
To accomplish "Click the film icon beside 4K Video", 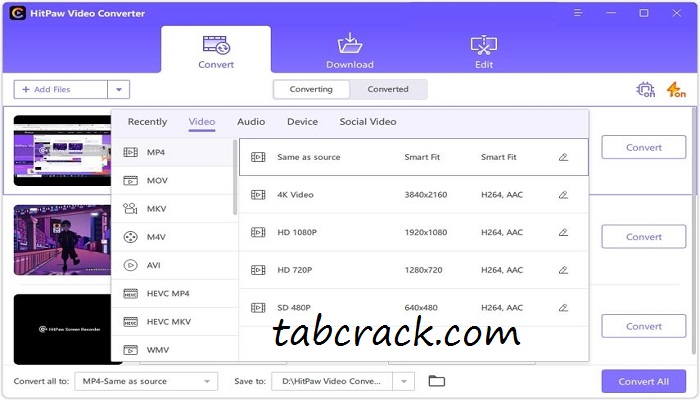I will pos(258,195).
